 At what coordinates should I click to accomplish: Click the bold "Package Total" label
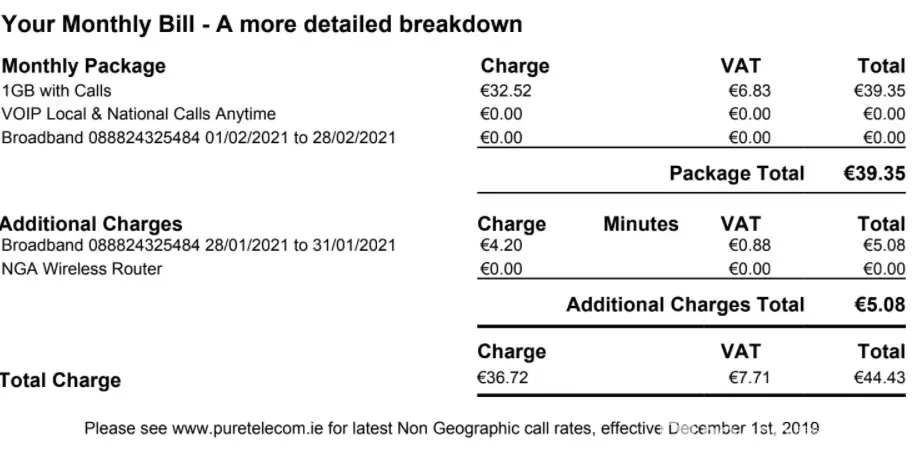point(736,174)
